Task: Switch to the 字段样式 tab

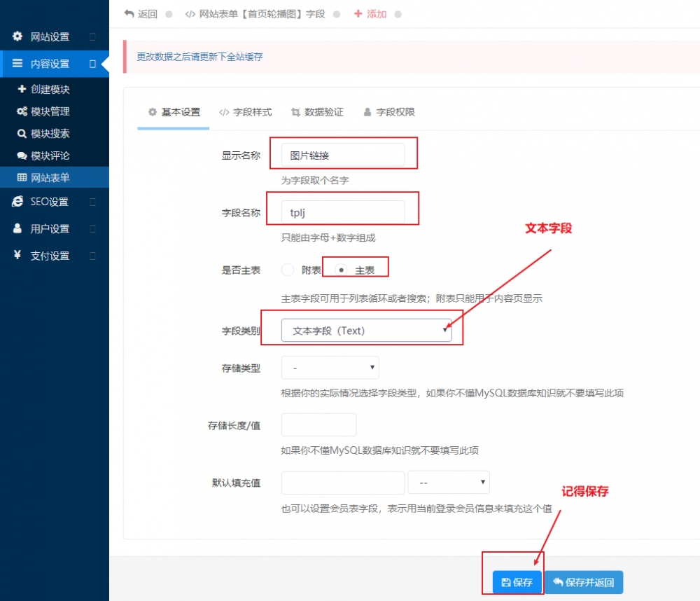Action: (x=245, y=112)
